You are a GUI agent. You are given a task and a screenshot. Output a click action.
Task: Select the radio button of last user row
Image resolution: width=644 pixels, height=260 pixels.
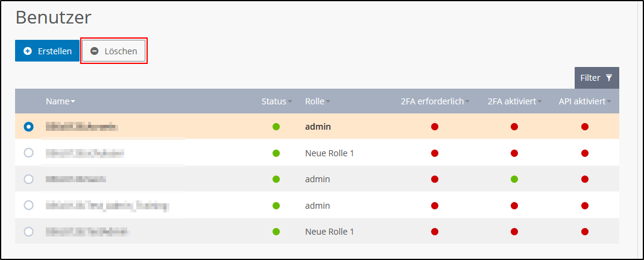28,232
